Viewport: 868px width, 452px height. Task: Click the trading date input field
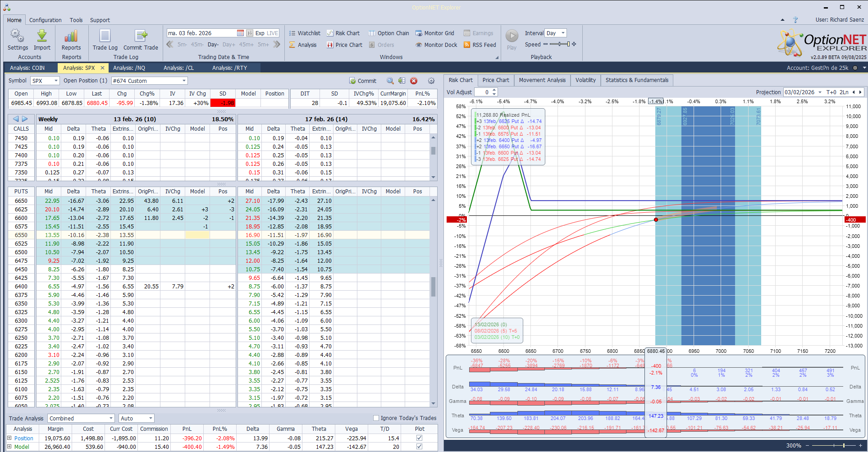201,33
